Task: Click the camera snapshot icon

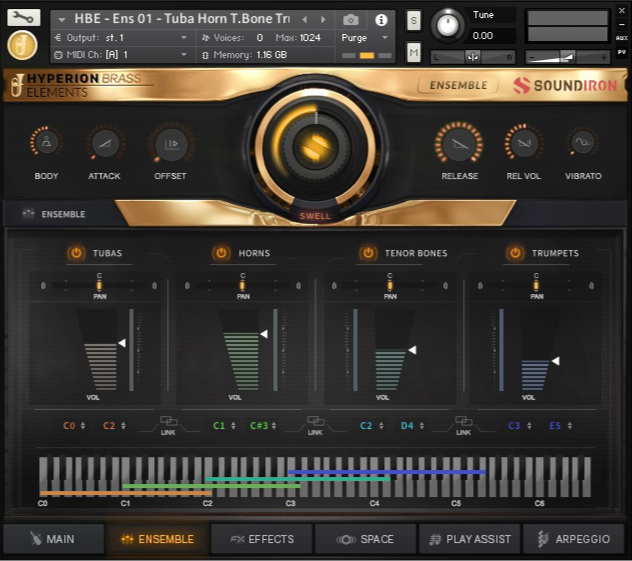Action: (x=351, y=19)
